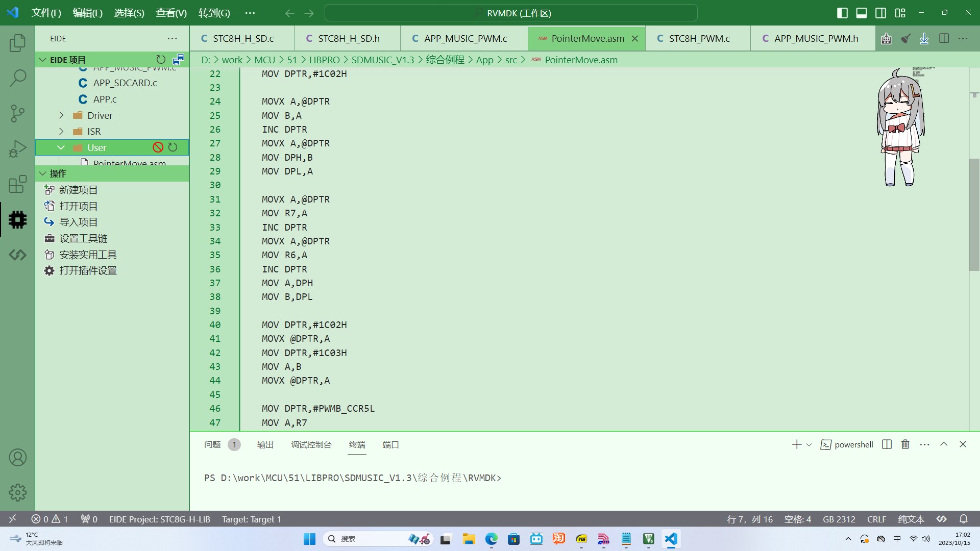Open the 文件(F) menu

[x=46, y=13]
